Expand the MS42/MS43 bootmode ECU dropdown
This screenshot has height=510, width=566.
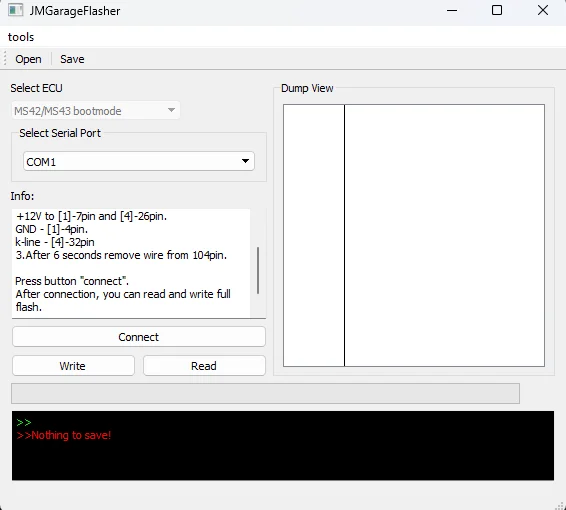click(x=96, y=110)
